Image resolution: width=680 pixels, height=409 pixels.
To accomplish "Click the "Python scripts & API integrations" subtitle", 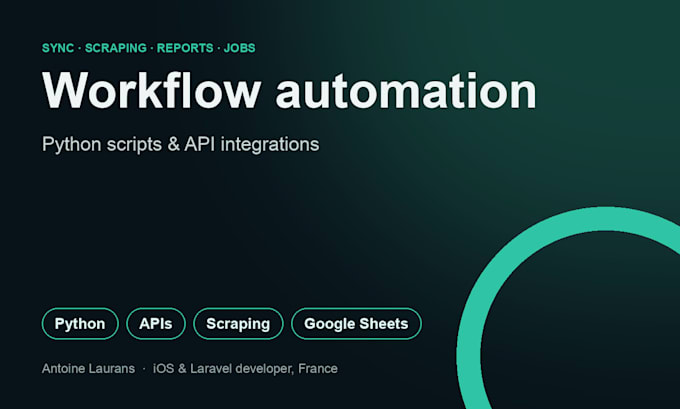I will [180, 144].
